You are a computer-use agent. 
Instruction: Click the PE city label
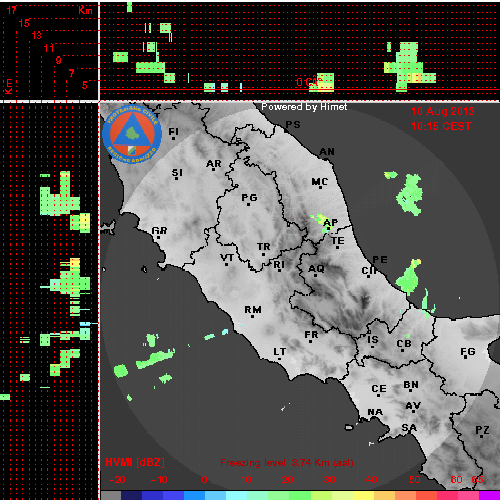[380, 260]
